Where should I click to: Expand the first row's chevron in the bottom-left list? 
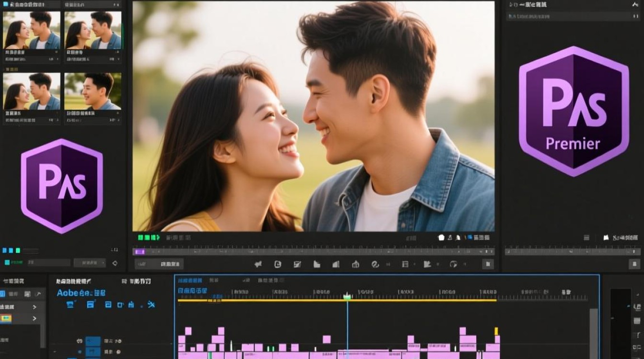(34, 307)
